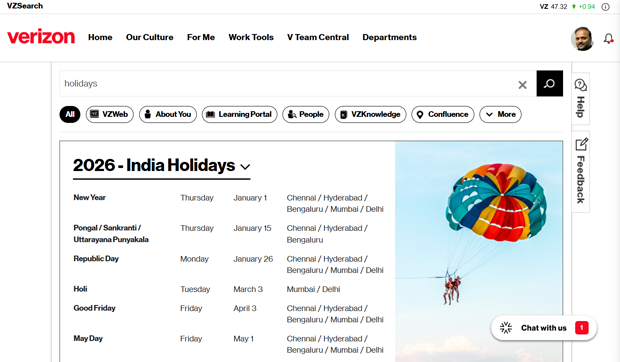The width and height of the screenshot is (620, 362).
Task: Filter results by Learning Portal
Action: click(239, 114)
